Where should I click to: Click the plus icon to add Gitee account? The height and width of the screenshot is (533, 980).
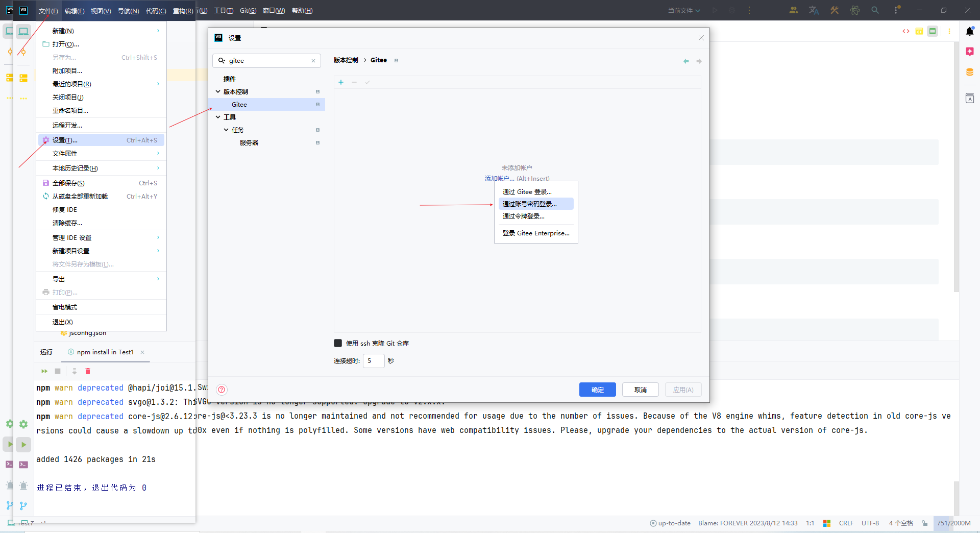(x=341, y=82)
